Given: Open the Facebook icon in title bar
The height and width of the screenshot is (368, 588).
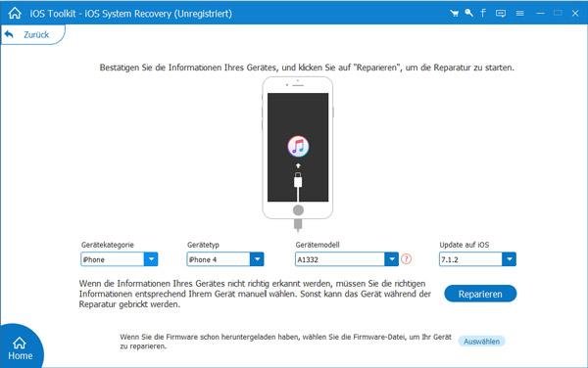Looking at the screenshot, I should click(x=483, y=13).
